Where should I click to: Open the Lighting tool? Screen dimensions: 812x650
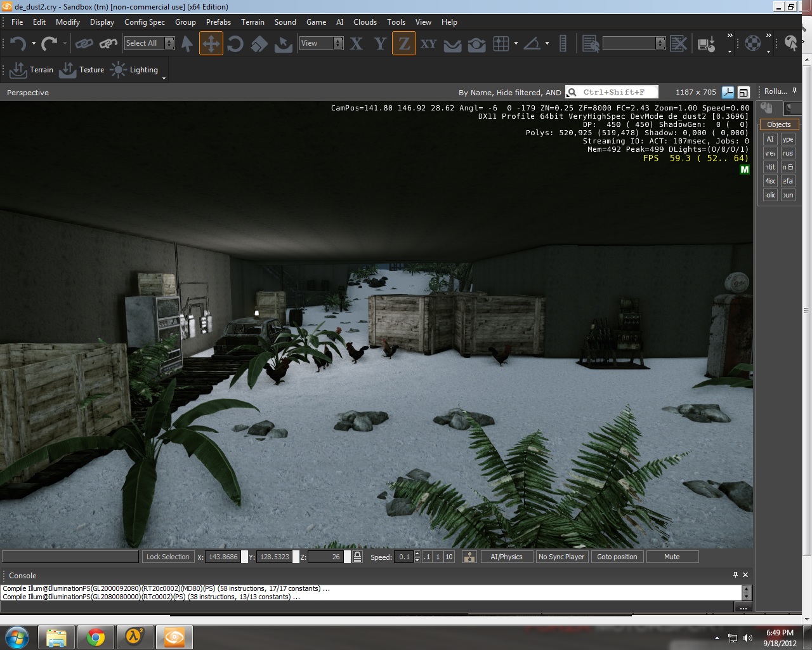(x=134, y=70)
